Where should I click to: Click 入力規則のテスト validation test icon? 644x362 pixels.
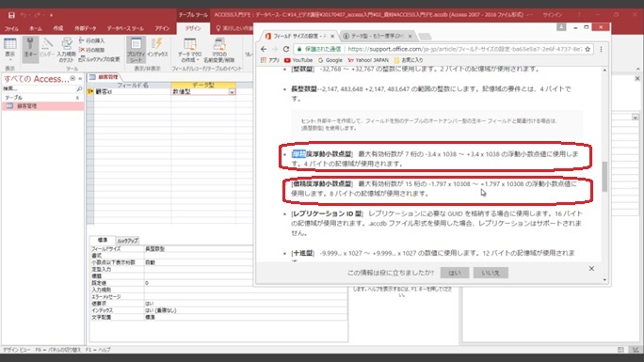(66, 49)
